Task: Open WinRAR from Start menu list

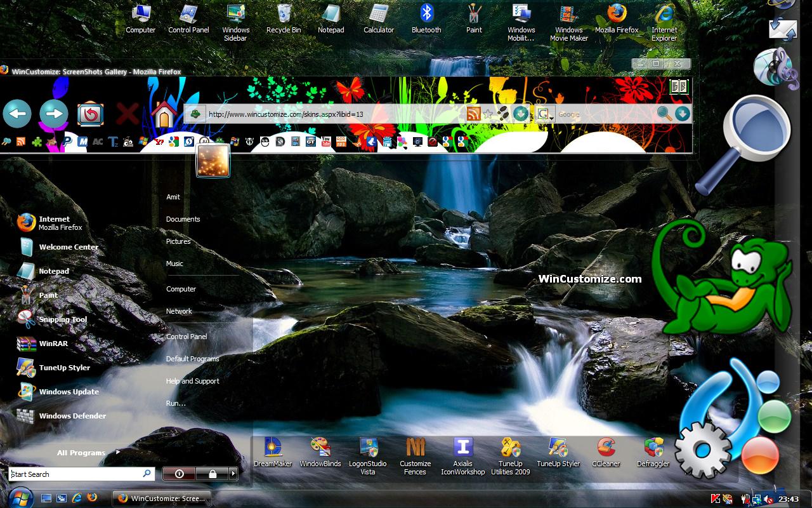Action: click(x=53, y=344)
